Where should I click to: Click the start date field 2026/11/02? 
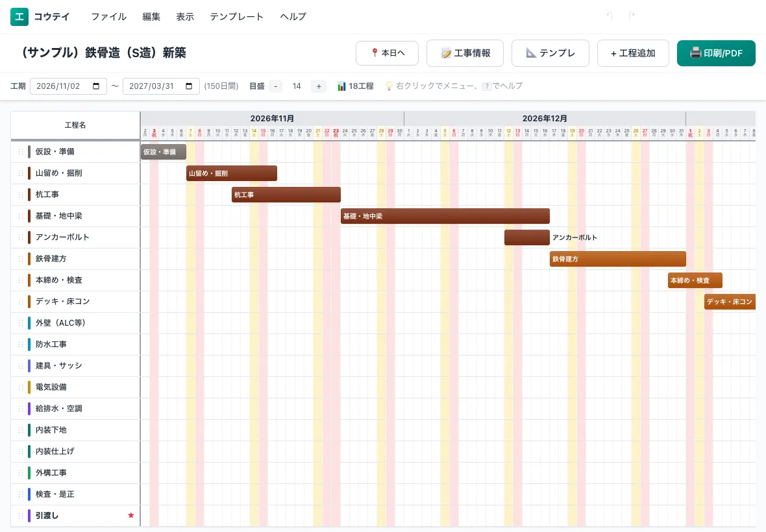(x=68, y=86)
